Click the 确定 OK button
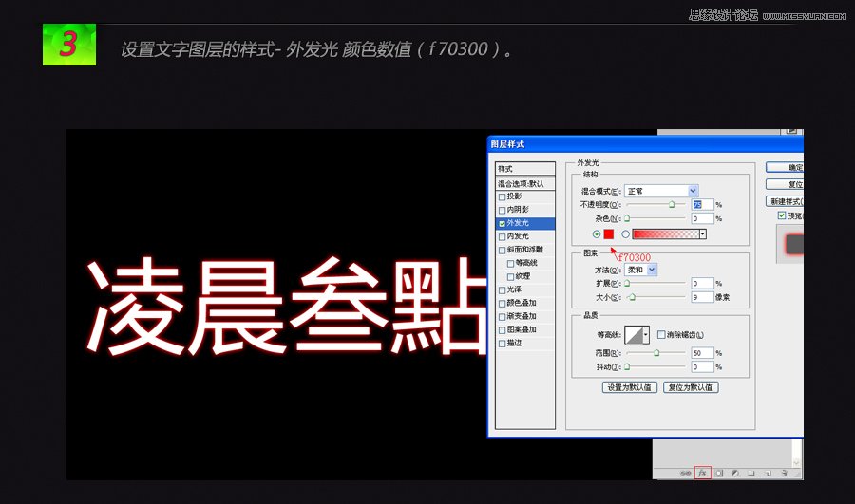Screen dimensions: 855x504 coord(785,167)
